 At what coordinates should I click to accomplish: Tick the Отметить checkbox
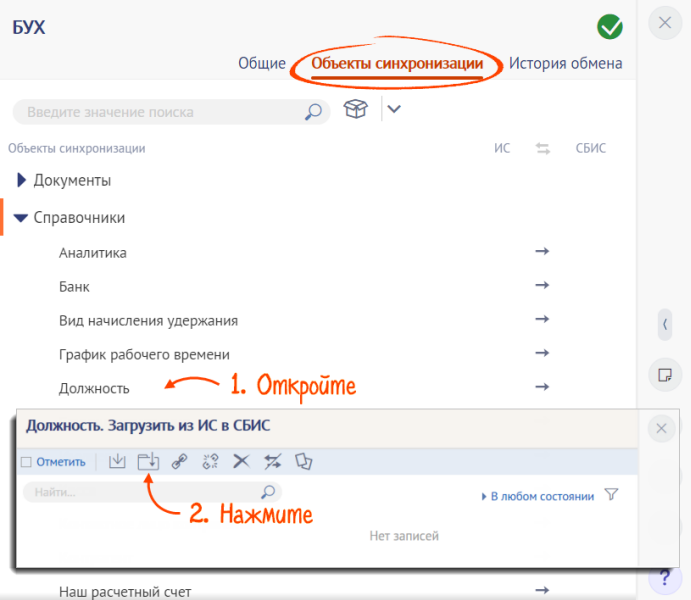(26, 462)
